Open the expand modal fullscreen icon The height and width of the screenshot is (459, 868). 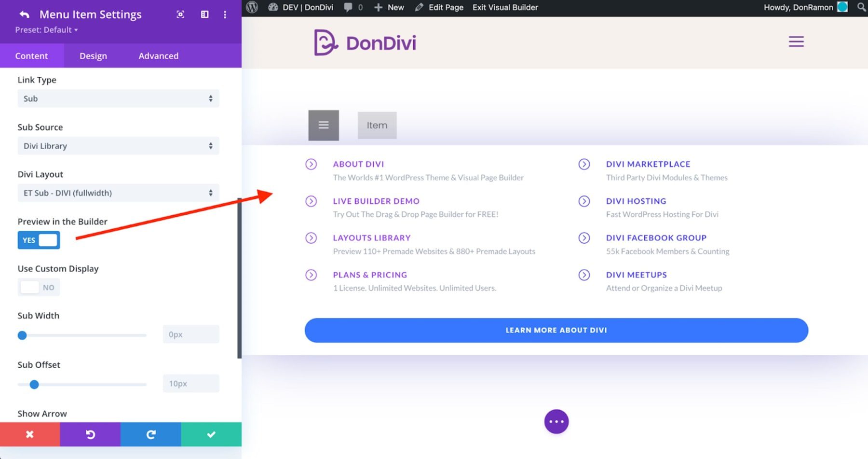click(x=180, y=14)
